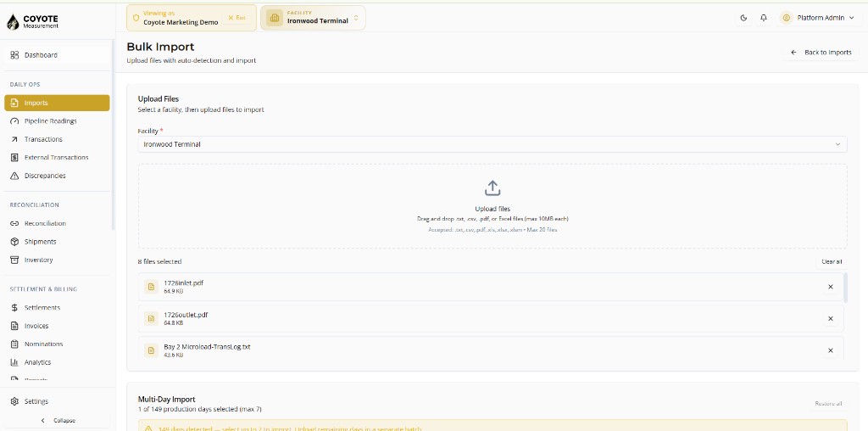Open Settings from the sidebar
This screenshot has width=868, height=431.
(x=57, y=401)
